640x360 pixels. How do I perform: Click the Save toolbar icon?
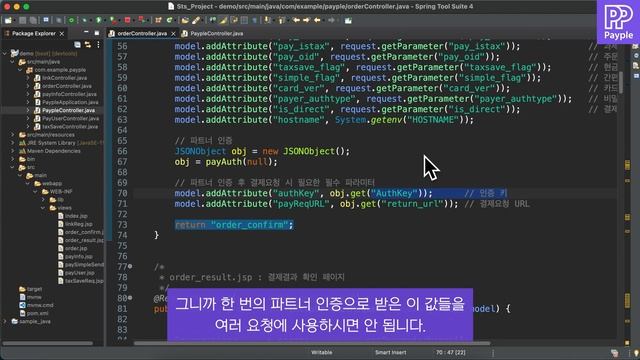[23, 20]
